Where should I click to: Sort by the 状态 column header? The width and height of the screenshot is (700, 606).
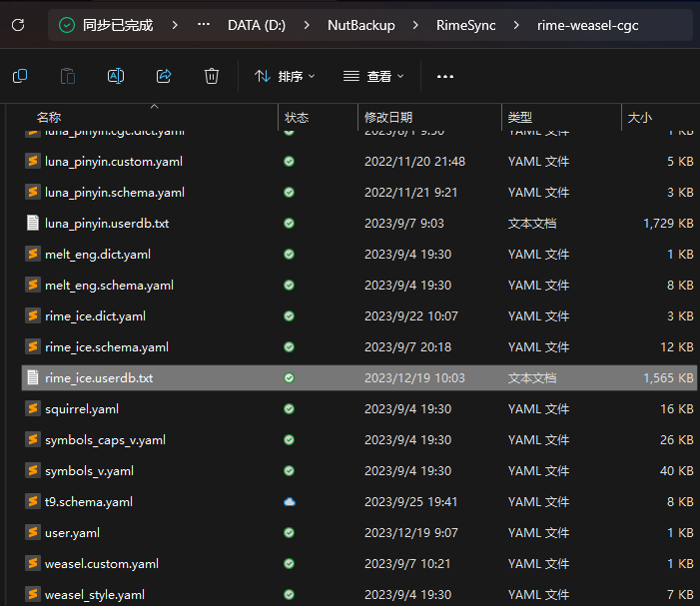pos(297,118)
